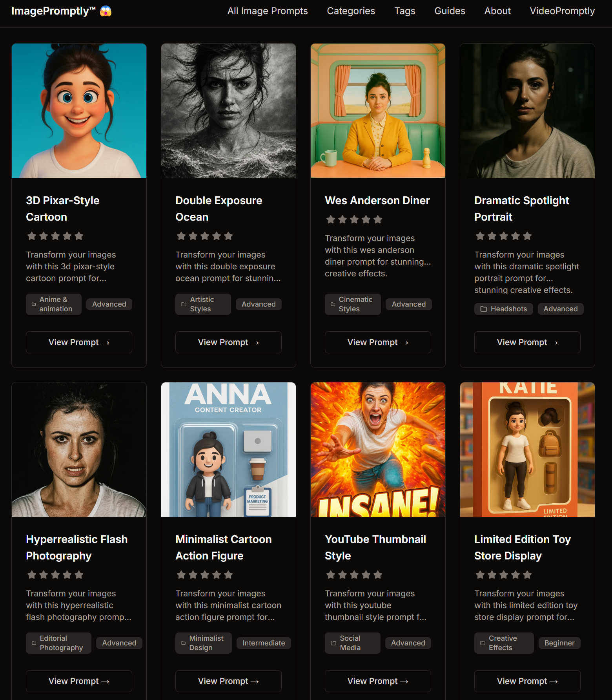The height and width of the screenshot is (700, 612).
Task: Open the Categories menu item
Action: [351, 11]
